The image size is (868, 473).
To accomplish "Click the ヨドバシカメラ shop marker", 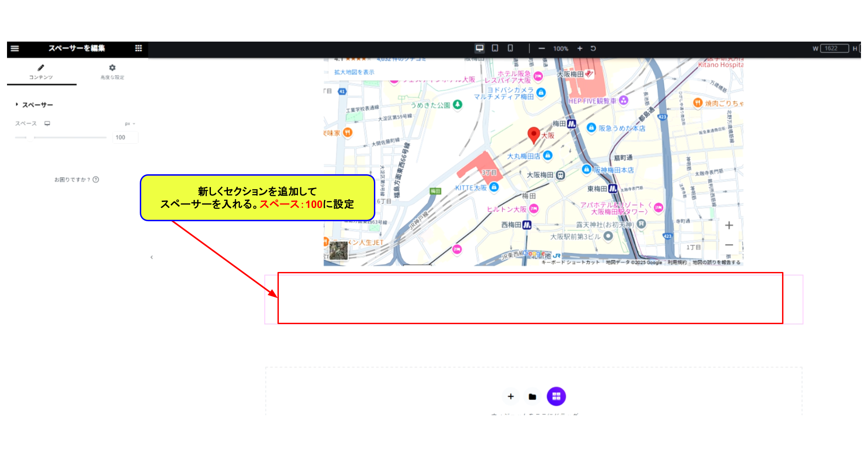I will 541,92.
